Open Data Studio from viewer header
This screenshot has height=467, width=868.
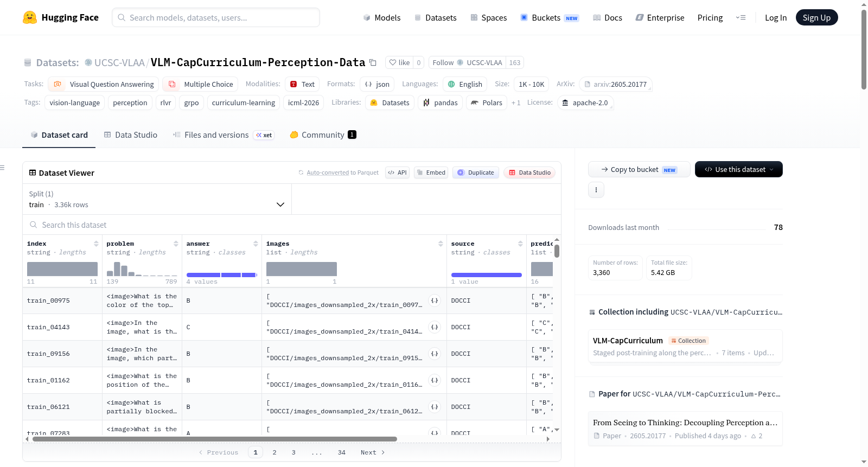(529, 172)
